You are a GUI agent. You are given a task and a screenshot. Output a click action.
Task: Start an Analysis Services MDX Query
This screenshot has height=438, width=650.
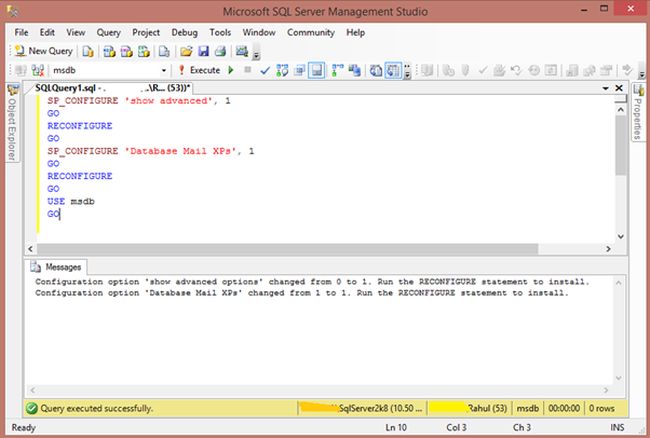coord(109,51)
